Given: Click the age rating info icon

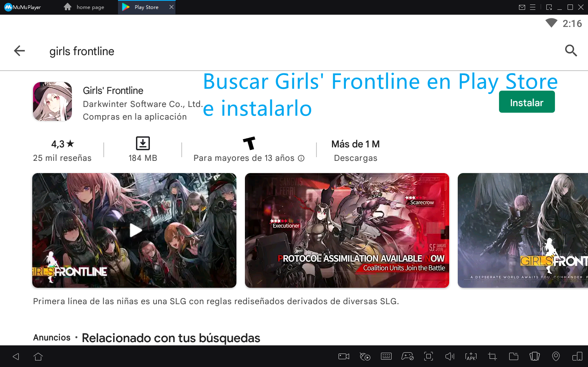Looking at the screenshot, I should coord(301,158).
